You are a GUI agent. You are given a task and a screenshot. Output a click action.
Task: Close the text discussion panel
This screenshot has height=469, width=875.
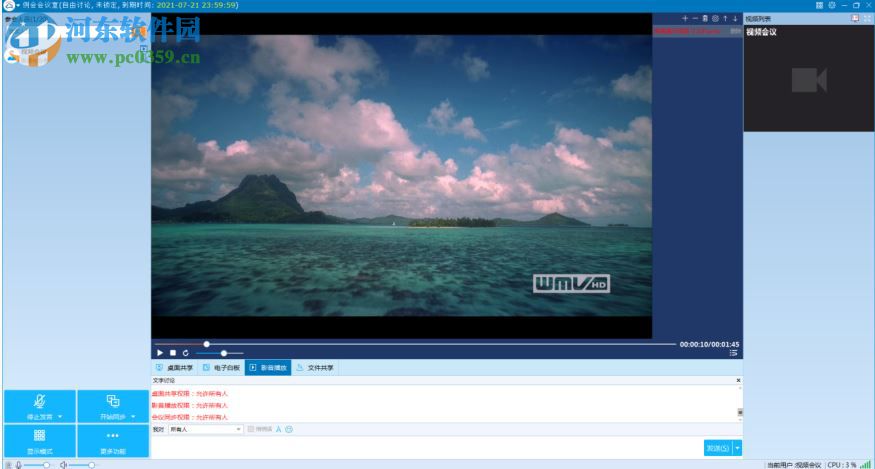(738, 380)
